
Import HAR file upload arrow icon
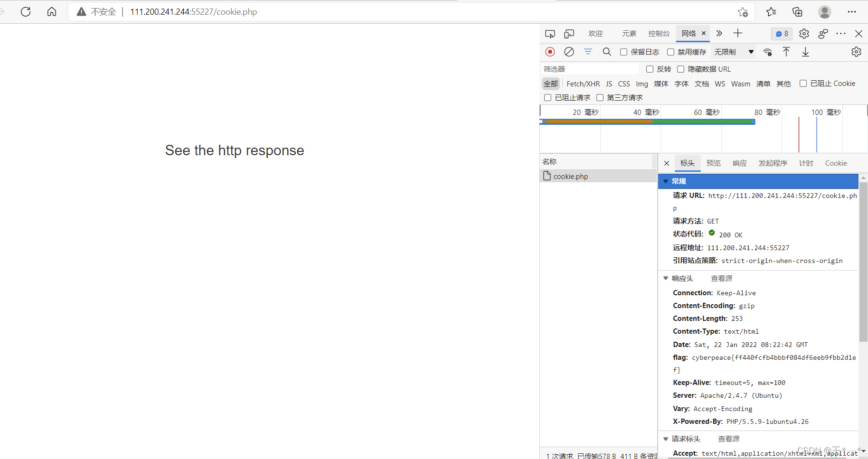pos(786,52)
